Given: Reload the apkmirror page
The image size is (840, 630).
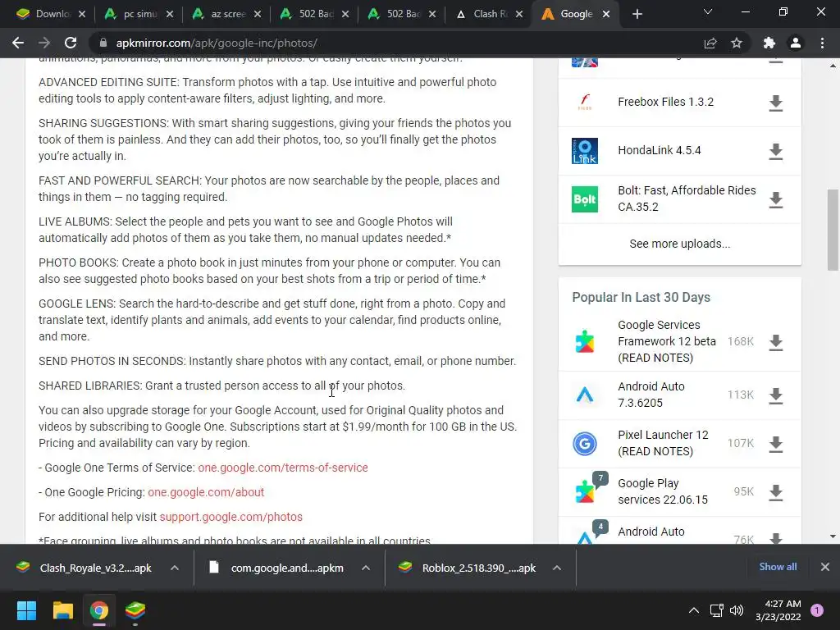Looking at the screenshot, I should coord(71,43).
